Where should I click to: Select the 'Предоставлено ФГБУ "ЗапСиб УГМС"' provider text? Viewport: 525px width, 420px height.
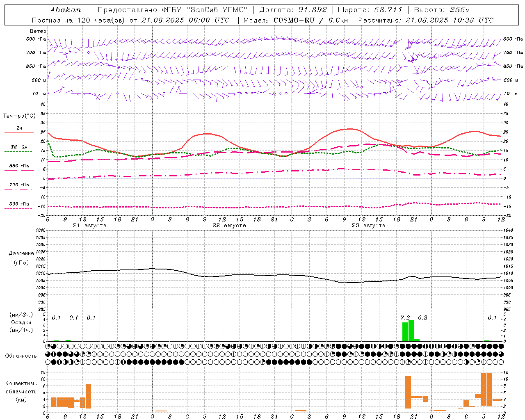(x=173, y=10)
